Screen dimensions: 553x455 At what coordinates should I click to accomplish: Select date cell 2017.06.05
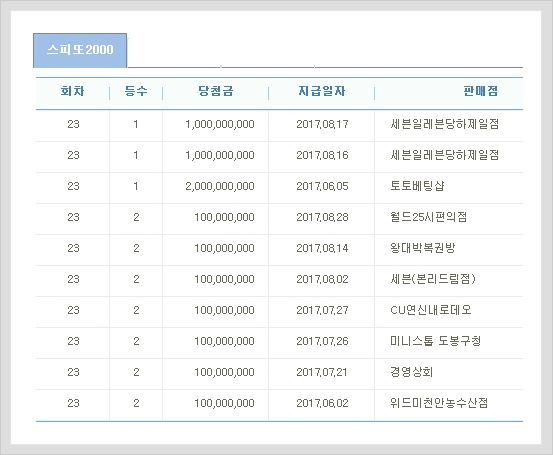point(322,186)
